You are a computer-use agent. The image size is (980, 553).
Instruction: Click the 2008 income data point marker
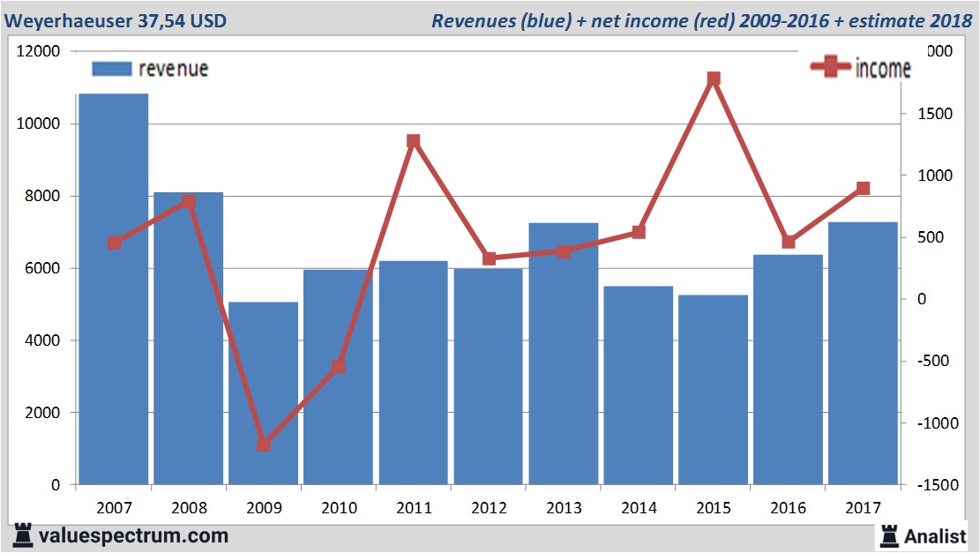pos(189,202)
